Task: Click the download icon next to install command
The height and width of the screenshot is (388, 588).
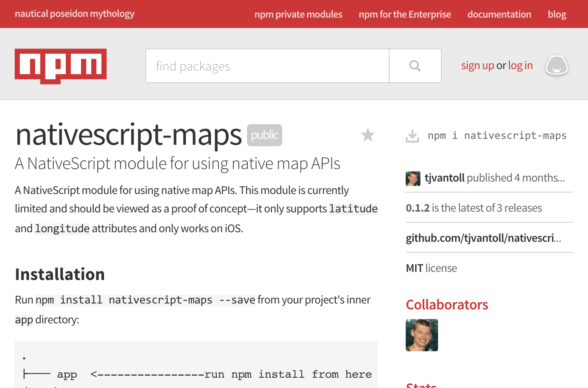Action: point(413,135)
